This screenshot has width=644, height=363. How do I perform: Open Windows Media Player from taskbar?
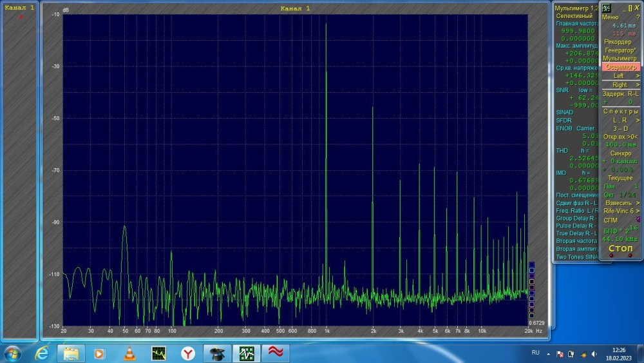(99, 353)
